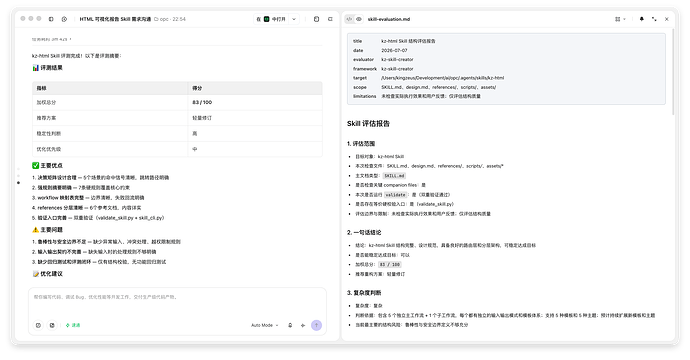Click the green status label under input
Screen dimensions: 690x360
(x=73, y=325)
